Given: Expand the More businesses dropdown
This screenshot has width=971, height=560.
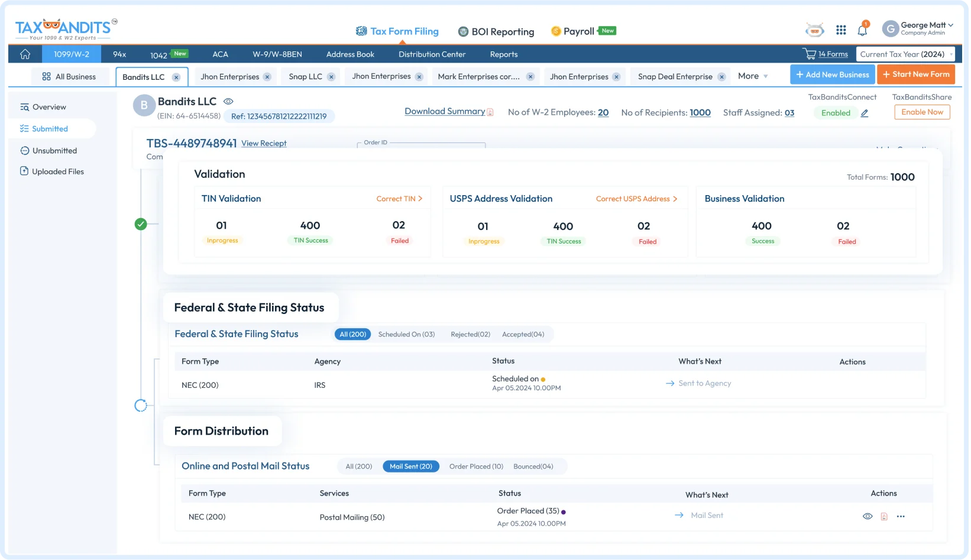Looking at the screenshot, I should [753, 76].
